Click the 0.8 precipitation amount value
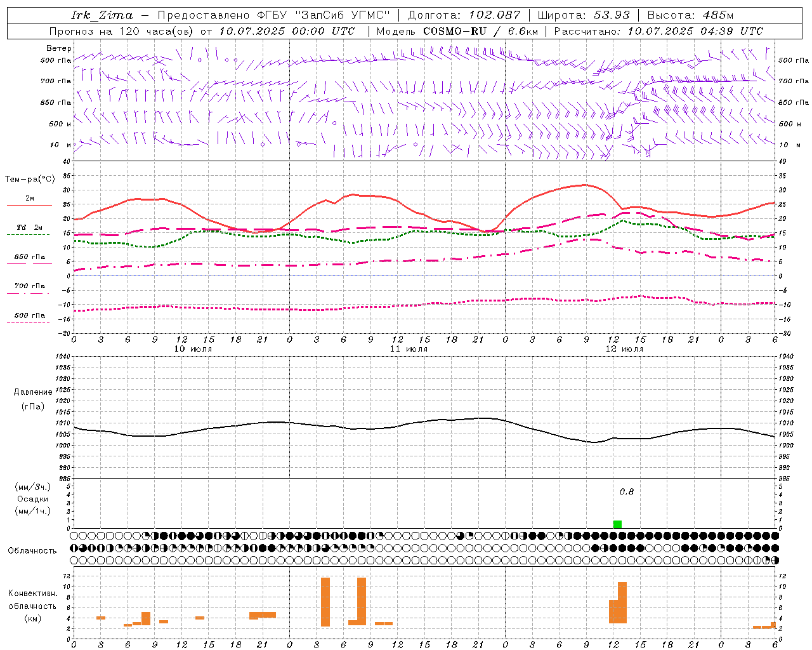 (x=627, y=492)
